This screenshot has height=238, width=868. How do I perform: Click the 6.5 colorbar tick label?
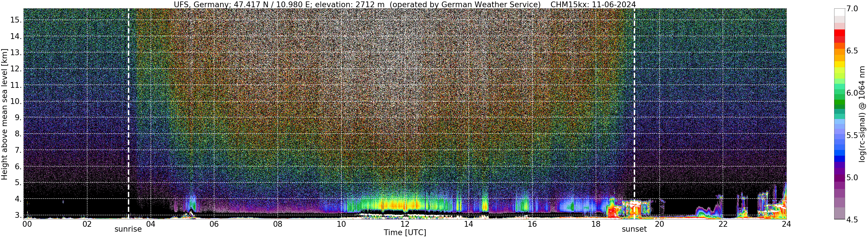(852, 51)
